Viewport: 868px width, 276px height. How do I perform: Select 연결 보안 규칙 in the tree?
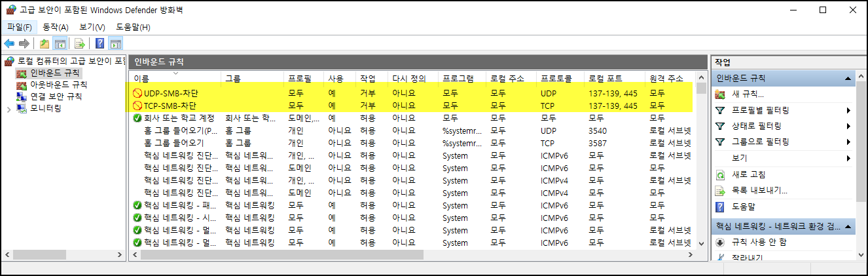point(56,96)
